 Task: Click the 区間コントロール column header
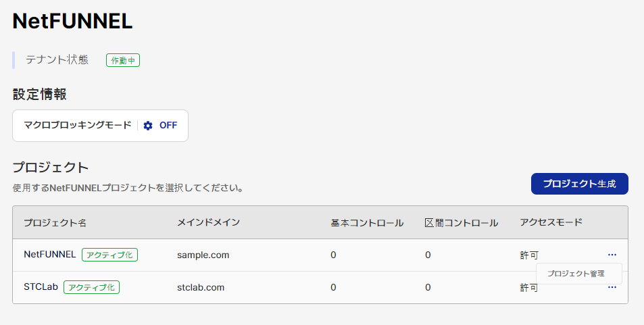click(x=462, y=223)
